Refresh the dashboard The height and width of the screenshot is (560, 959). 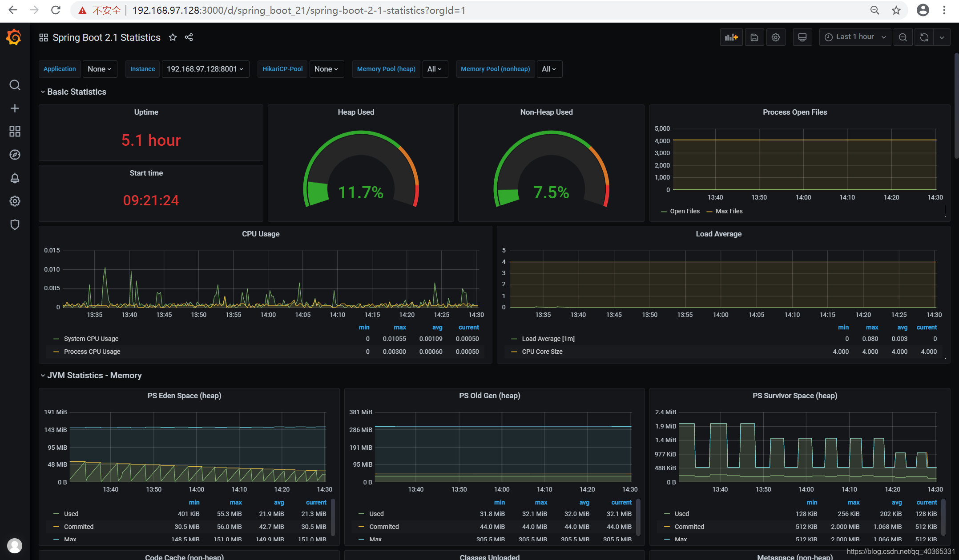924,37
